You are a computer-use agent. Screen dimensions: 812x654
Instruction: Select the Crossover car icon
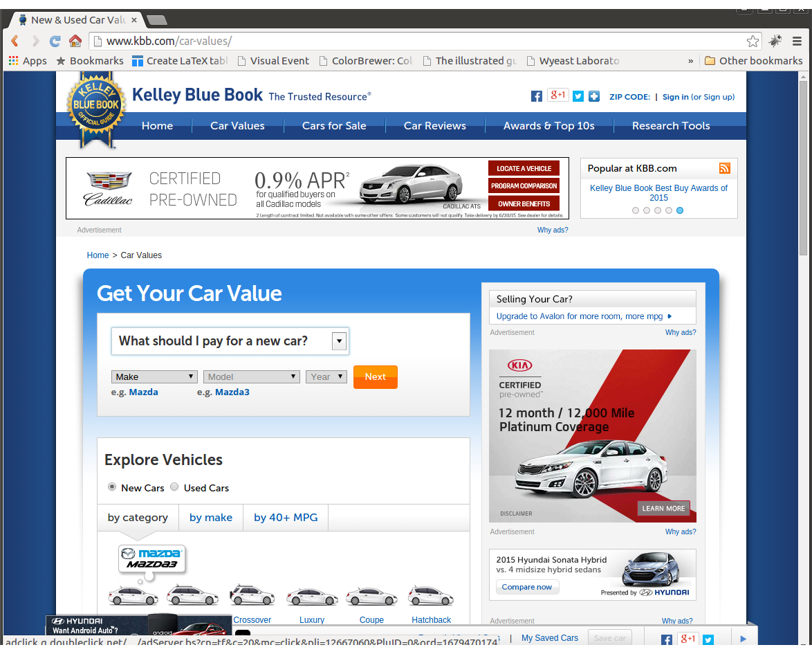[252, 595]
